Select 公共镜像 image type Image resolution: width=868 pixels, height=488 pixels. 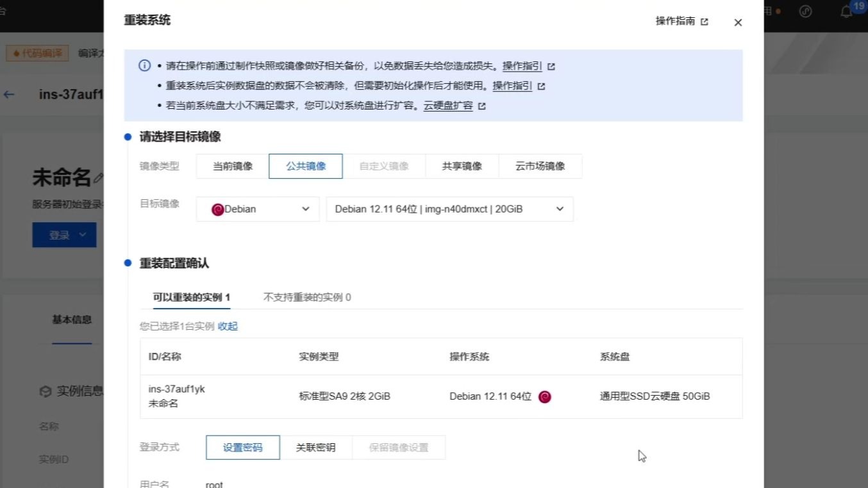[x=306, y=166]
